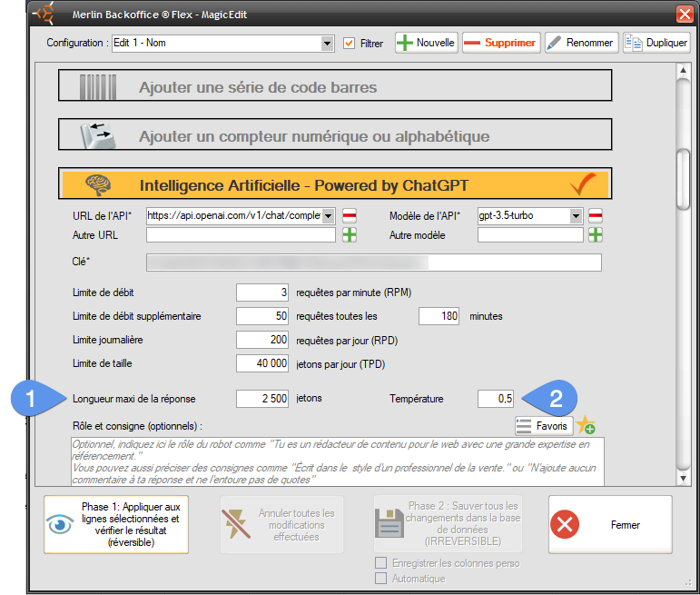The width and height of the screenshot is (700, 595).
Task: Click the Supprimer configuration button
Action: (x=501, y=43)
